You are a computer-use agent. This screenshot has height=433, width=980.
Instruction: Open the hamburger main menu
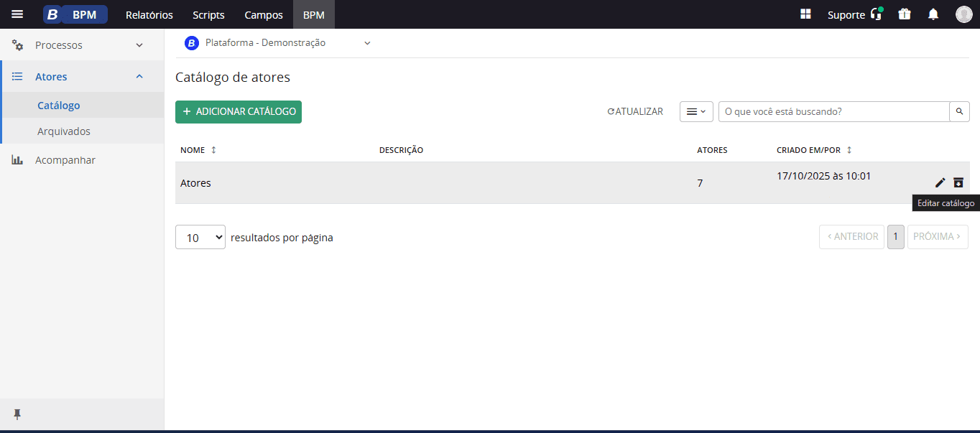click(17, 14)
